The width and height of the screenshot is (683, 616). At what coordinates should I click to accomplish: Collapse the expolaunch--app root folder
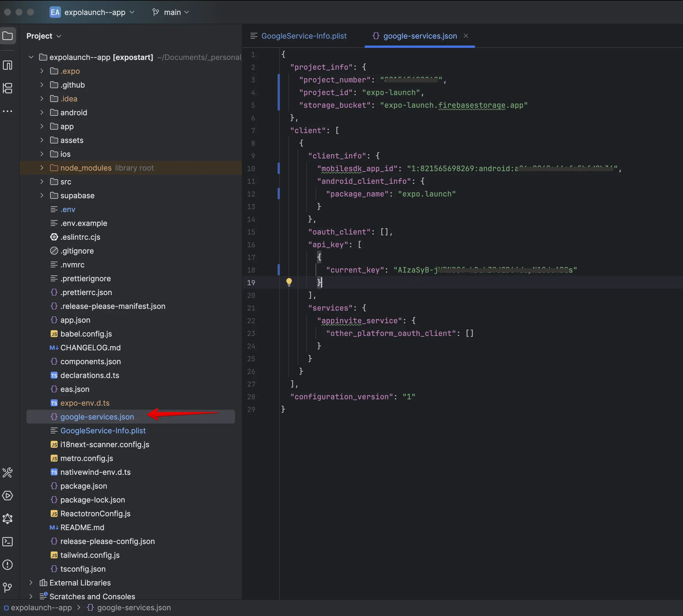tap(31, 57)
